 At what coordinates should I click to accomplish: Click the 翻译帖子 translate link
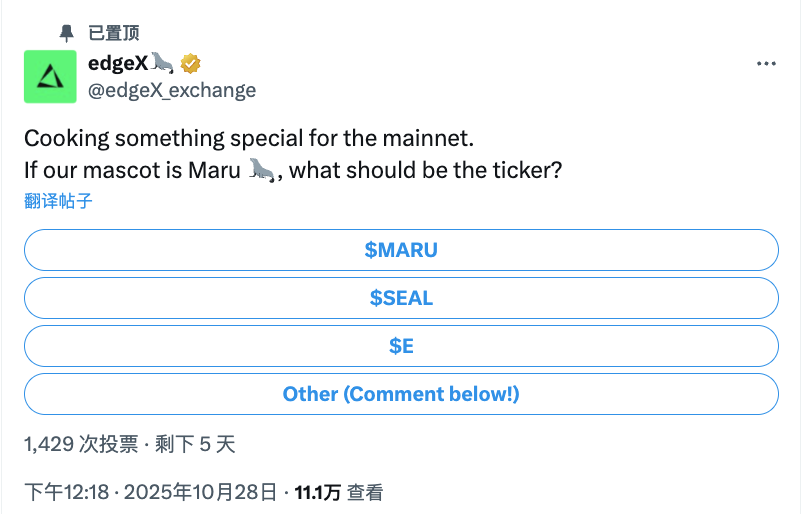(x=58, y=200)
